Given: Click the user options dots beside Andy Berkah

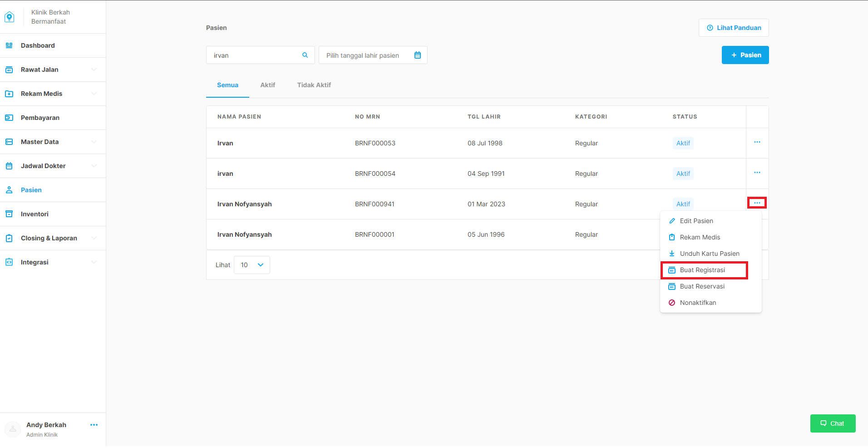Looking at the screenshot, I should click(x=94, y=425).
